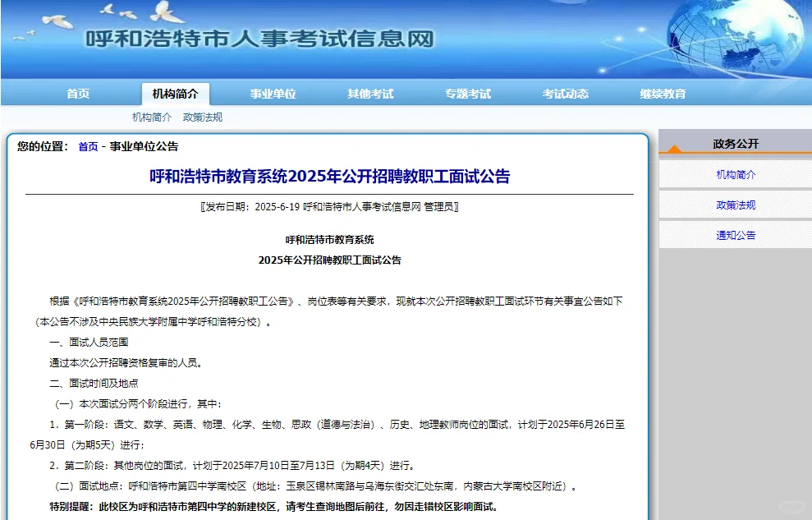Open 政策法规 in the 政务公开 sidebar
The height and width of the screenshot is (520, 812).
[736, 205]
